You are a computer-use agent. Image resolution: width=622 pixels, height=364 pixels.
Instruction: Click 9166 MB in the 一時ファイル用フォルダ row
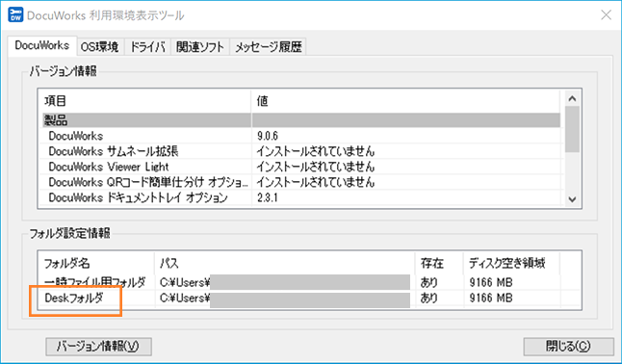(x=491, y=282)
